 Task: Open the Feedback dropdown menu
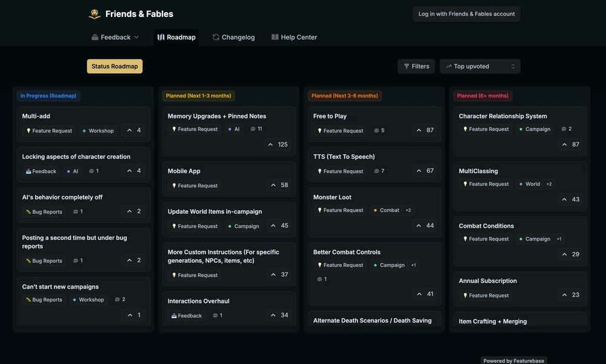pyautogui.click(x=115, y=38)
